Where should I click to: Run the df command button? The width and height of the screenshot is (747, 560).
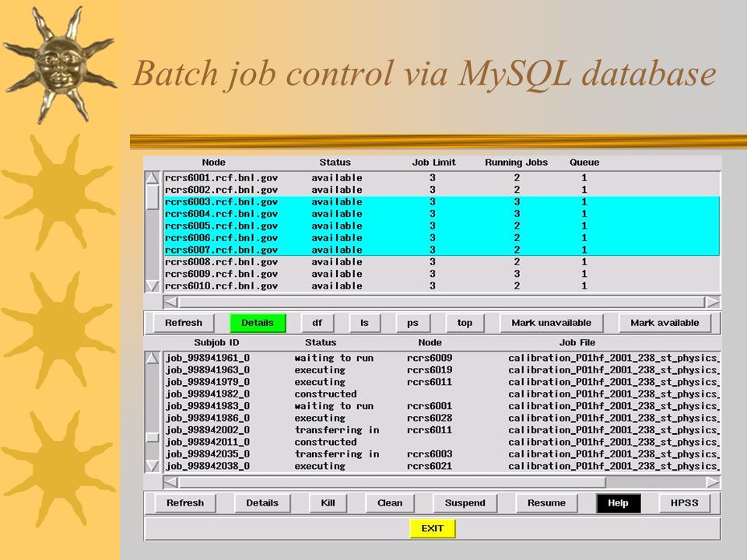317,323
